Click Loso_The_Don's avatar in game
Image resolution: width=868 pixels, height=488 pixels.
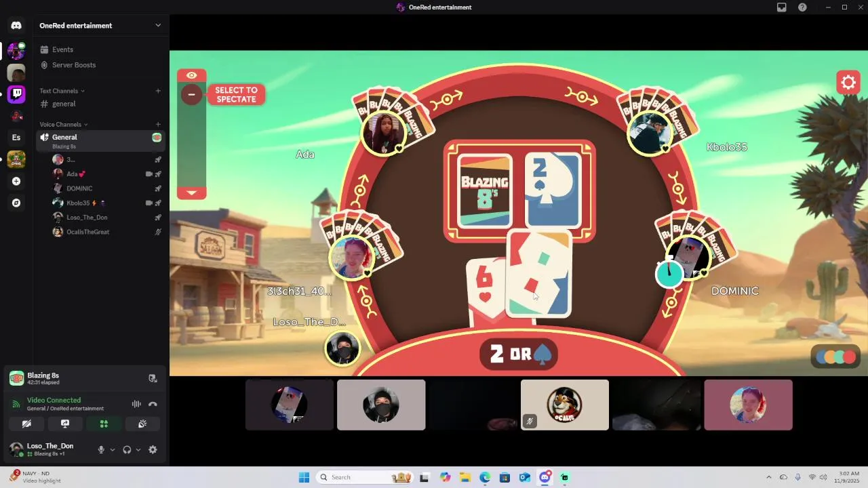tap(342, 349)
